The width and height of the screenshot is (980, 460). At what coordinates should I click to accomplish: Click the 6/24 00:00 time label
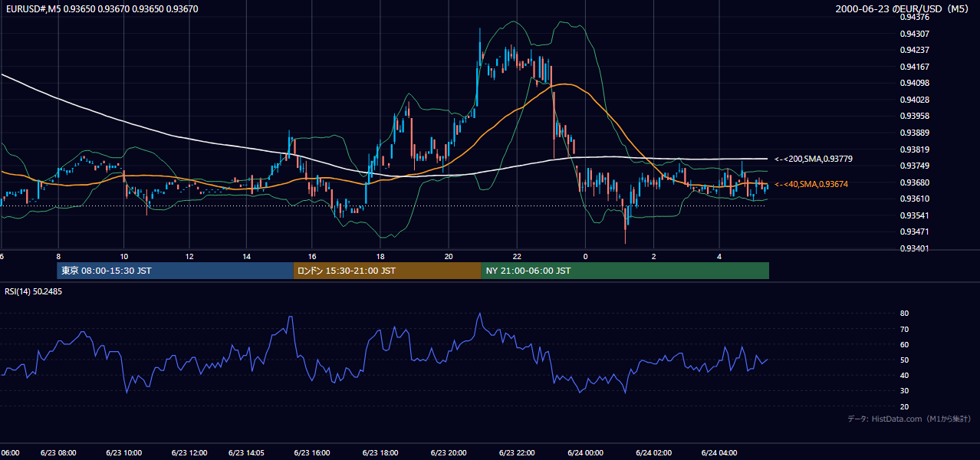[586, 453]
